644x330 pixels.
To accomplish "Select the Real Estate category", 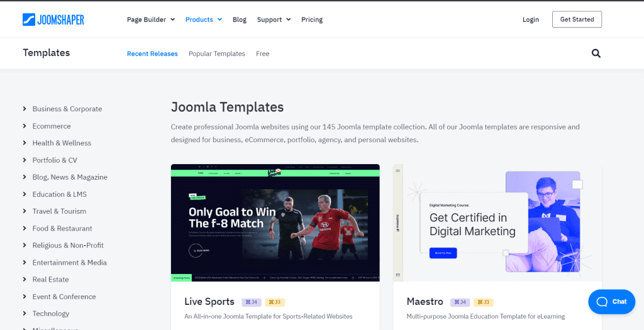I will pyautogui.click(x=50, y=280).
